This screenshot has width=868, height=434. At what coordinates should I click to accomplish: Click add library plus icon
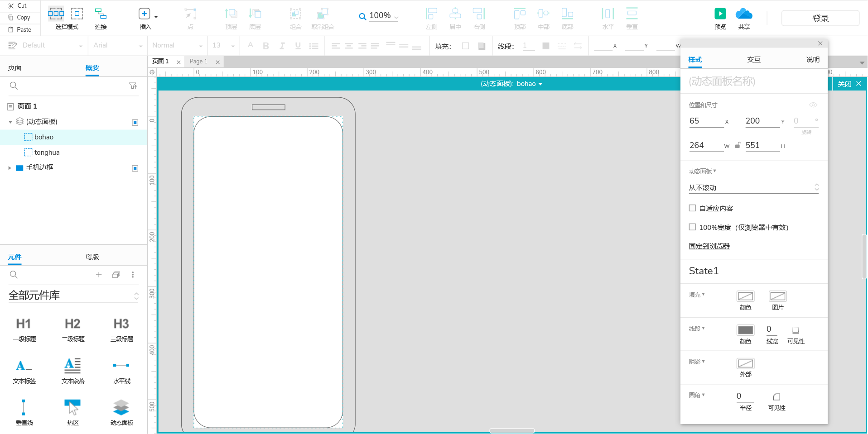click(99, 275)
